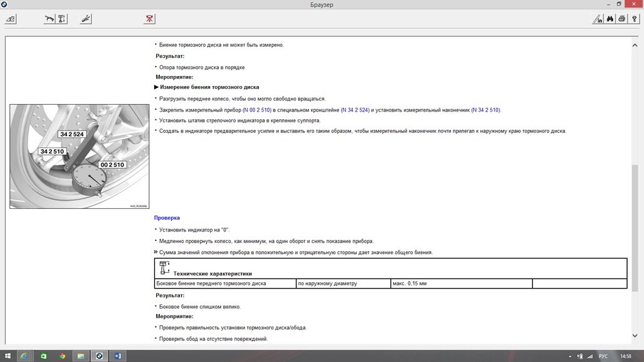Click the РУС language indicator in tray
644x362 pixels.
pos(603,356)
